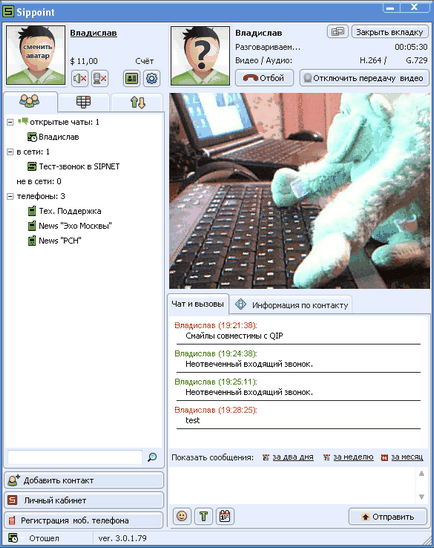
Task: Open the smiley emoticon picker
Action: 182,516
